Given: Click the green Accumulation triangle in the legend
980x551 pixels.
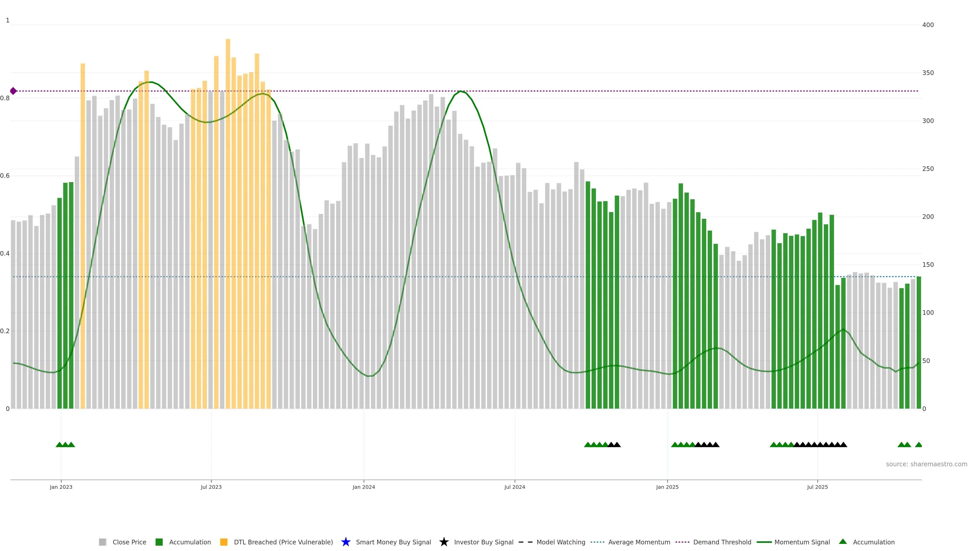Looking at the screenshot, I should click(x=843, y=542).
